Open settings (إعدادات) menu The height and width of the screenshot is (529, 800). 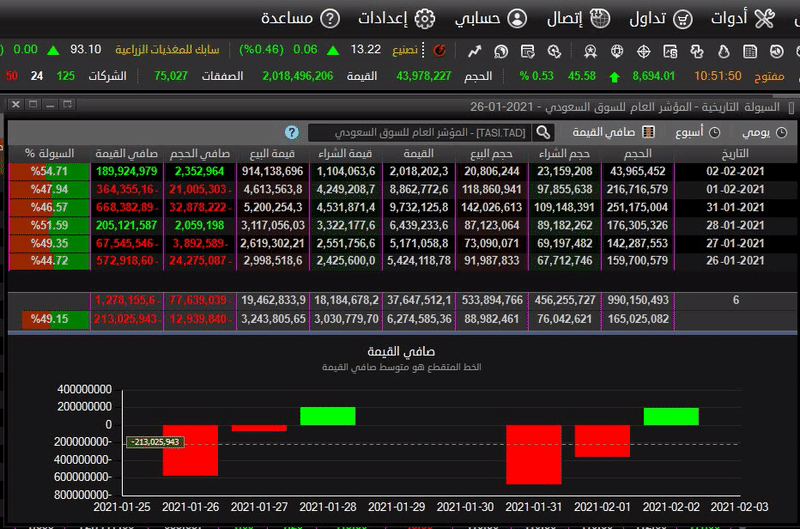396,19
